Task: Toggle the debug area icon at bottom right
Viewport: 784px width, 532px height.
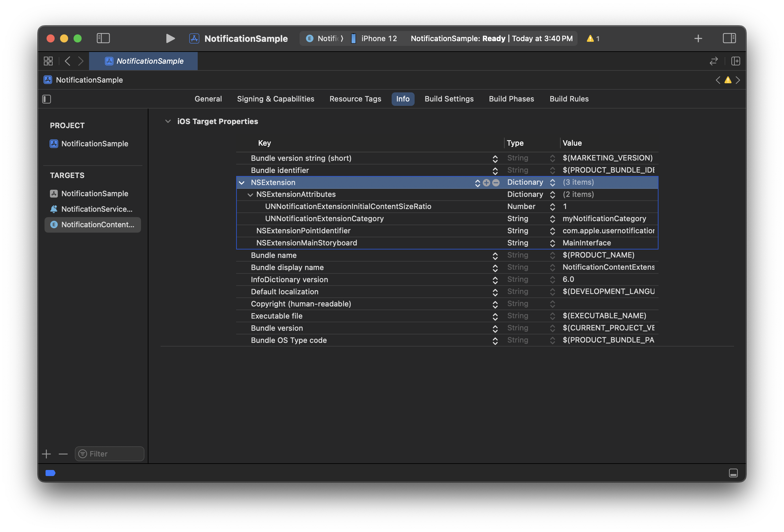Action: coord(733,473)
